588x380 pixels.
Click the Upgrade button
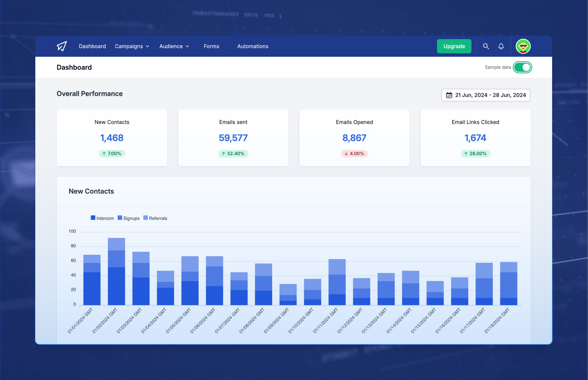pyautogui.click(x=454, y=46)
